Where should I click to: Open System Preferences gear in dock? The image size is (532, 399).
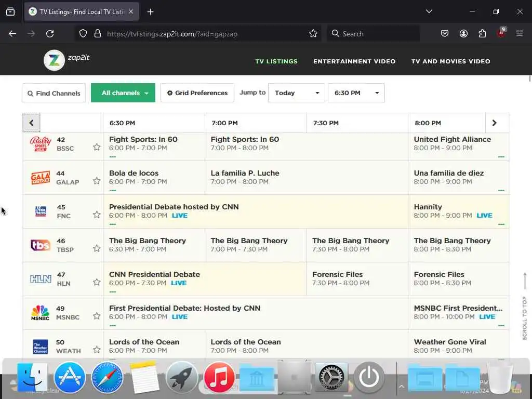click(x=331, y=377)
